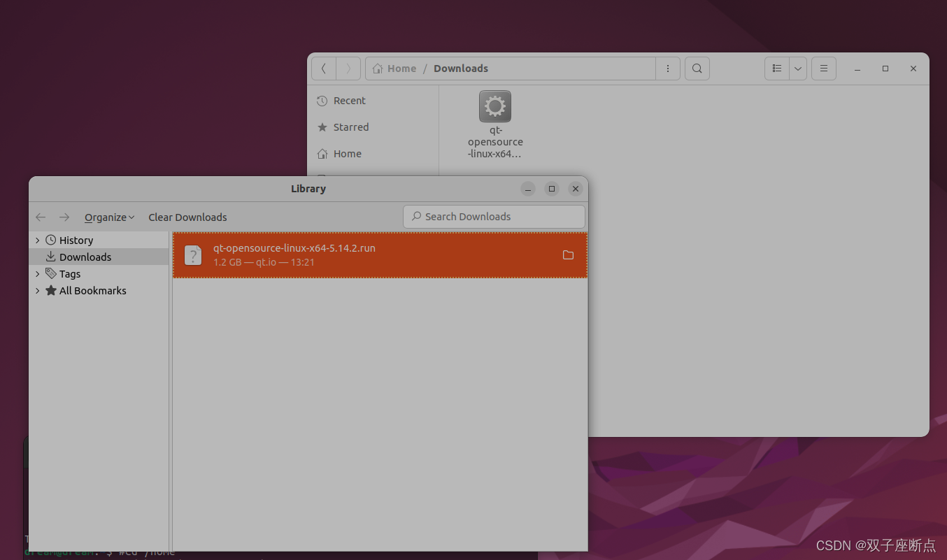Expand the History tree node
This screenshot has height=560, width=947.
(x=38, y=240)
